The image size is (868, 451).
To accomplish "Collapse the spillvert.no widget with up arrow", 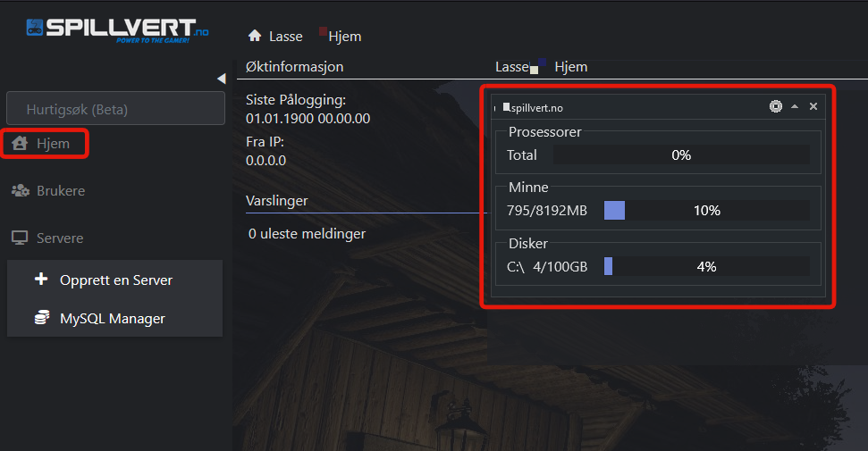I will [x=795, y=106].
